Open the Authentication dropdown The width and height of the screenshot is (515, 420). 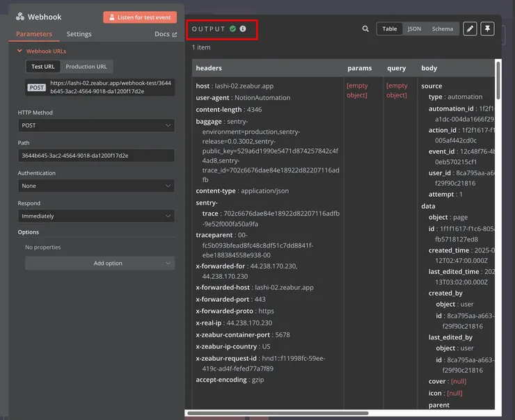pyautogui.click(x=96, y=186)
